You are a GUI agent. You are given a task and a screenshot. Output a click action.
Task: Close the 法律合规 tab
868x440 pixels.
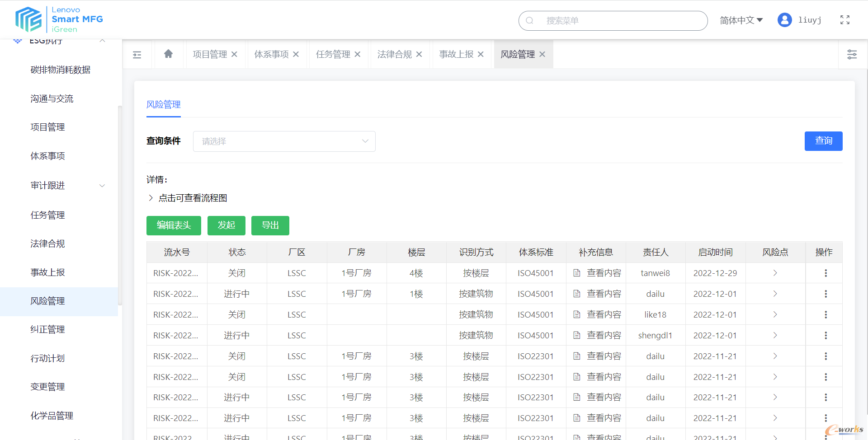[419, 54]
